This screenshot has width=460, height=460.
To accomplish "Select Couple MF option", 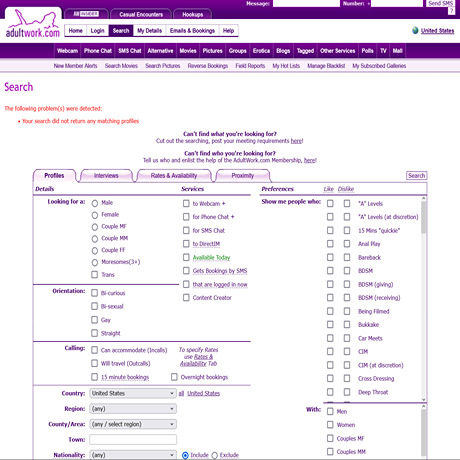I will (x=95, y=227).
